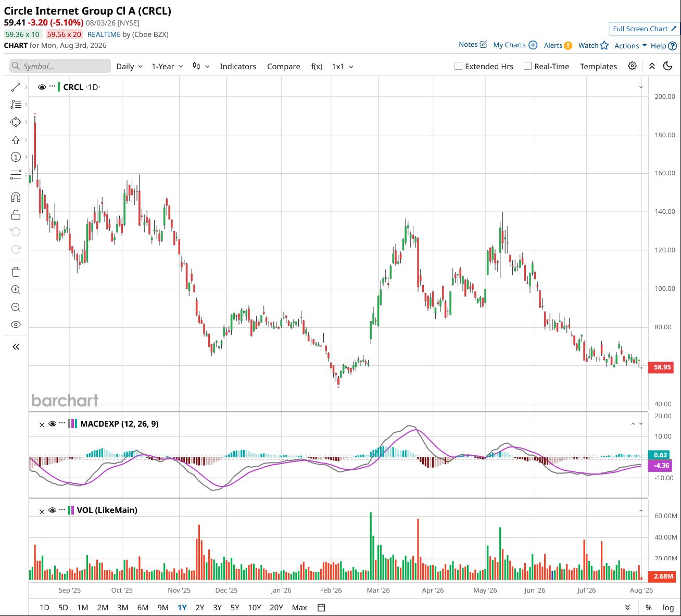Image resolution: width=681 pixels, height=616 pixels.
Task: Open the Daily period dropdown
Action: pyautogui.click(x=129, y=67)
